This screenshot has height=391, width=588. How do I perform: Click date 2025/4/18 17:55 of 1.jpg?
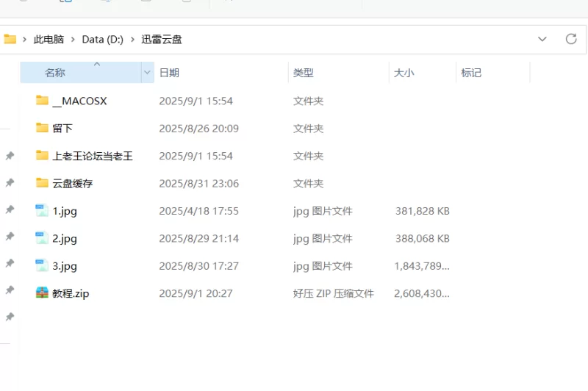coord(198,211)
